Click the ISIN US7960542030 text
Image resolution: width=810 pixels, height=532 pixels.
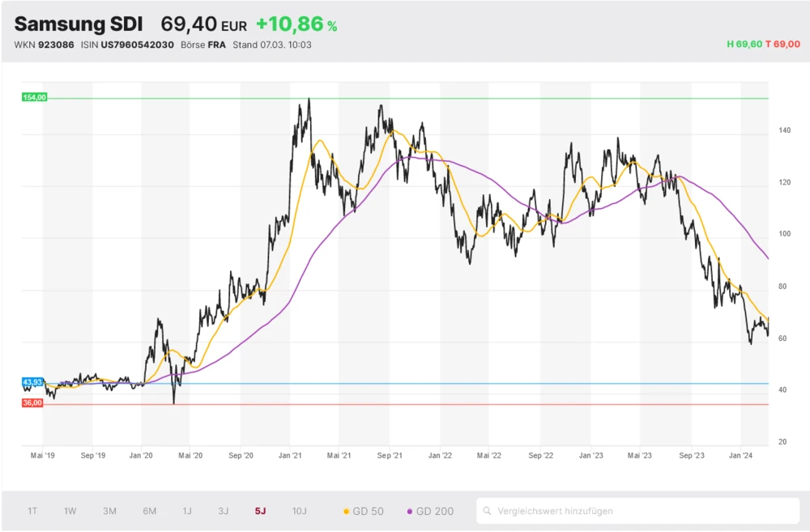[127, 45]
